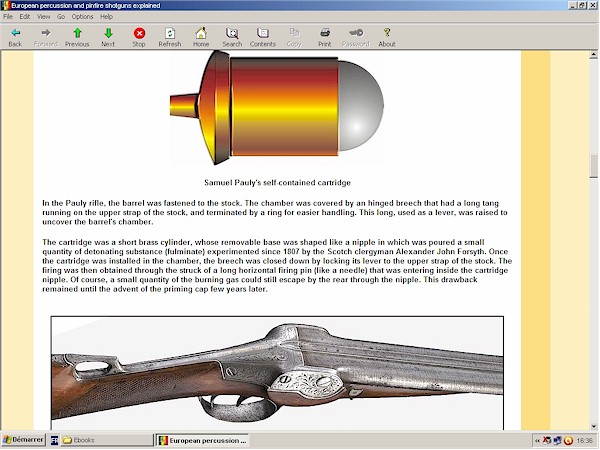Screen dimensions: 600x450
Task: Click the Démarrer start button
Action: 23,440
